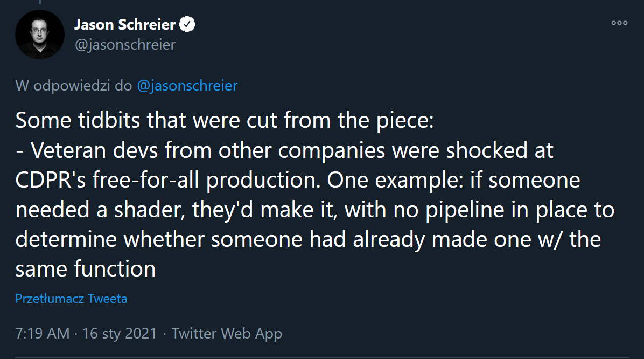Open the Jason Schreier display name link
644x359 pixels.
click(x=124, y=24)
